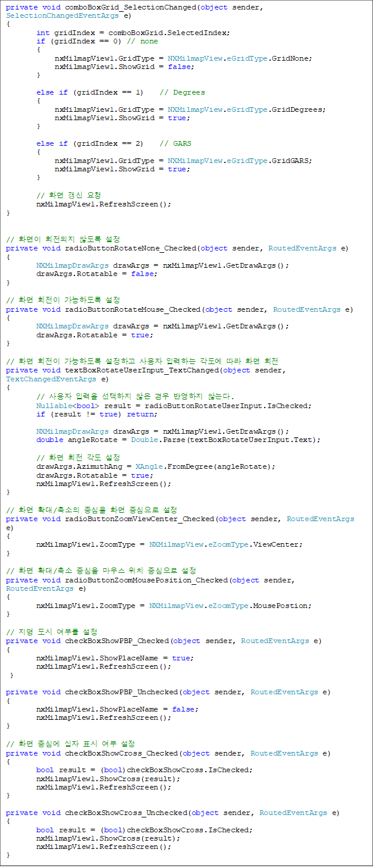The image size is (373, 868).
Task: Click the eZoomType.MousePostion assignment line
Action: (174, 606)
